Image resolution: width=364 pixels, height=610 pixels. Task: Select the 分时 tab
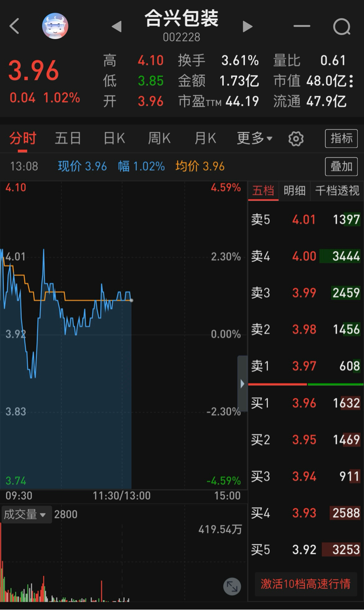[x=23, y=138]
